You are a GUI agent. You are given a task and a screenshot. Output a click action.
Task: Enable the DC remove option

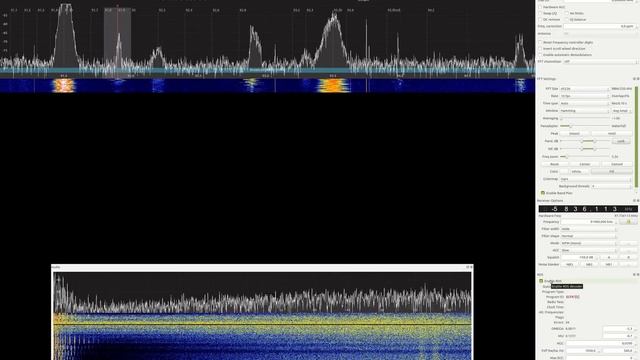pos(540,19)
